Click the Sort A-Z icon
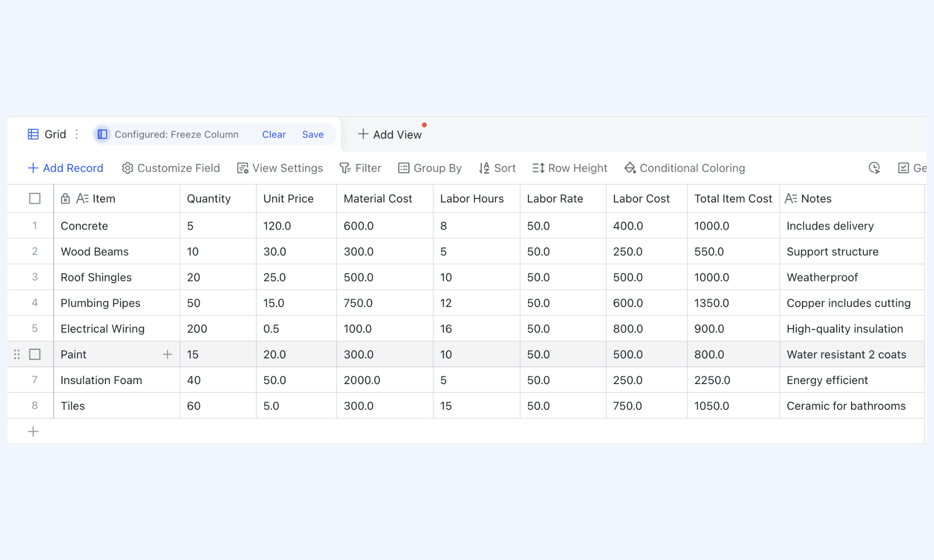 pos(484,168)
